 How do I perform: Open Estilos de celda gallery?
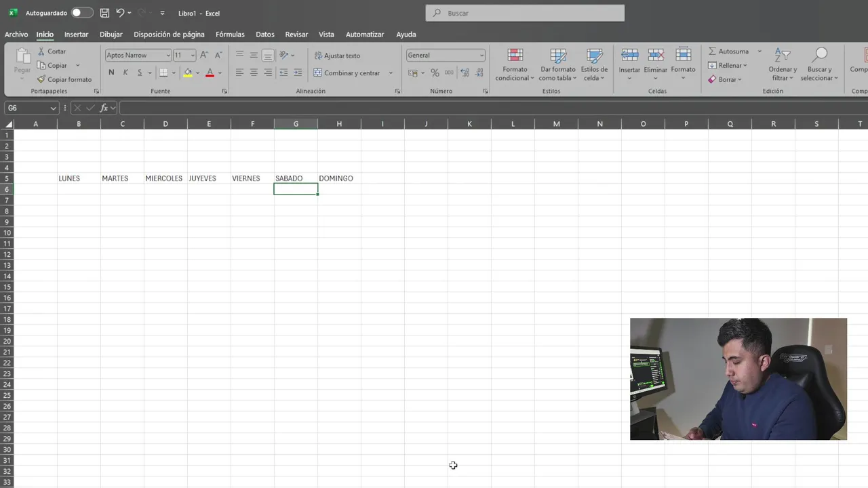pos(594,64)
